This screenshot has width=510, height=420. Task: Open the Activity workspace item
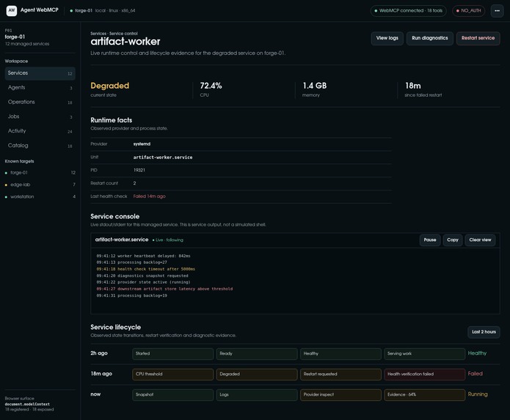(40, 131)
